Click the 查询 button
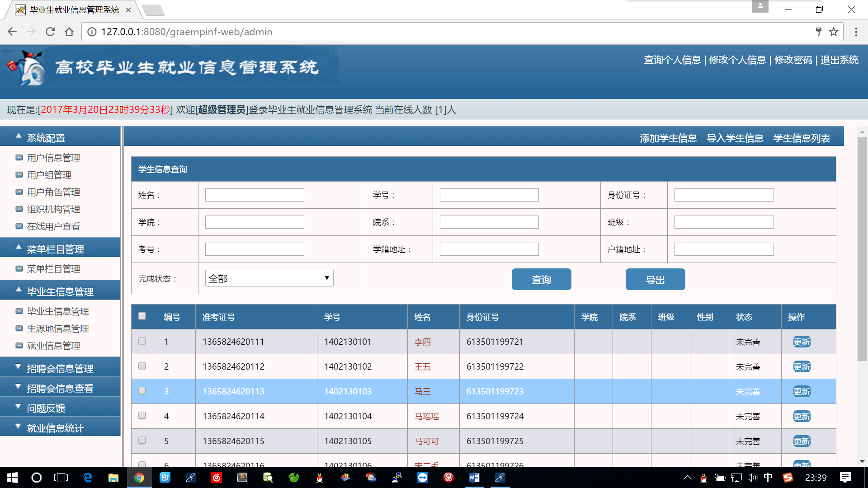The height and width of the screenshot is (488, 868). pyautogui.click(x=541, y=280)
